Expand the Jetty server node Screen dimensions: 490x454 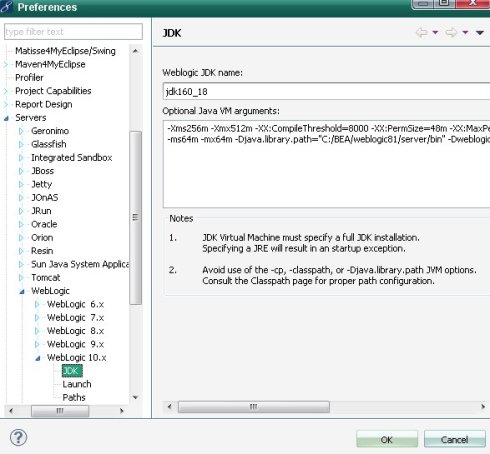(x=21, y=184)
